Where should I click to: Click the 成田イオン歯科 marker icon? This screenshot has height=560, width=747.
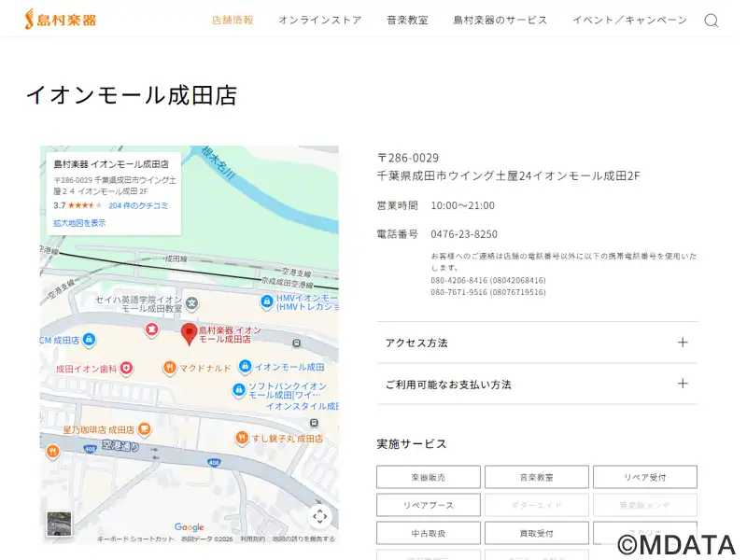[x=126, y=369]
